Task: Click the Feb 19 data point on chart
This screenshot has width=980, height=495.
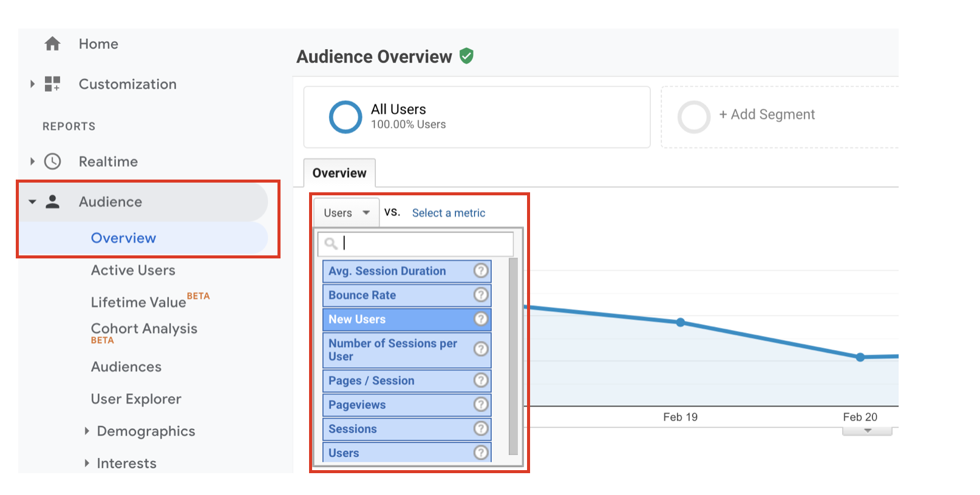Action: pos(681,322)
